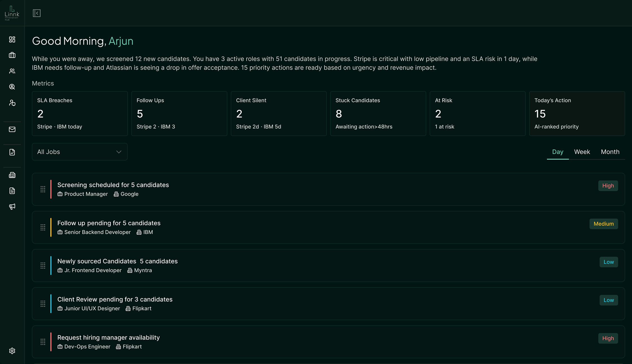Screen dimensions: 632x364
Task: Open the mail envelope icon in sidebar
Action: point(12,129)
